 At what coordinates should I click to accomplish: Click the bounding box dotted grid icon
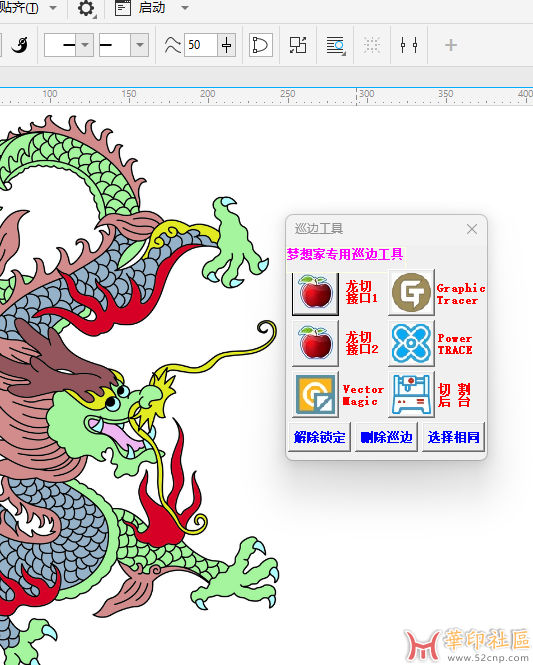pyautogui.click(x=371, y=45)
